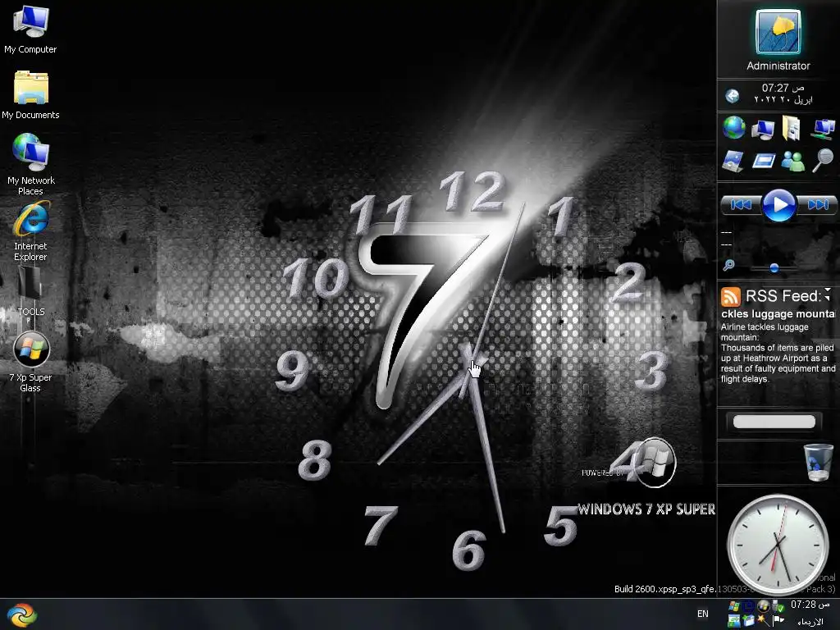Click the Administrator user picture in sidebar
This screenshot has width=840, height=630.
(778, 32)
